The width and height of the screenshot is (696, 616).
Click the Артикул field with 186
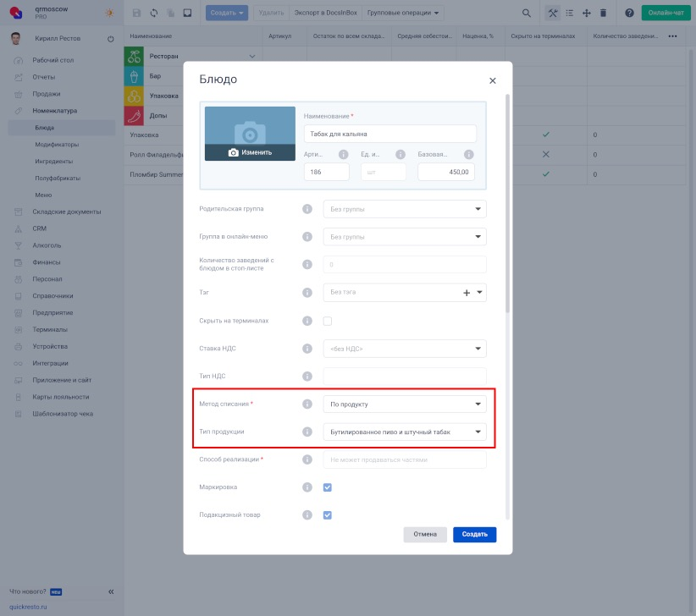pos(326,172)
